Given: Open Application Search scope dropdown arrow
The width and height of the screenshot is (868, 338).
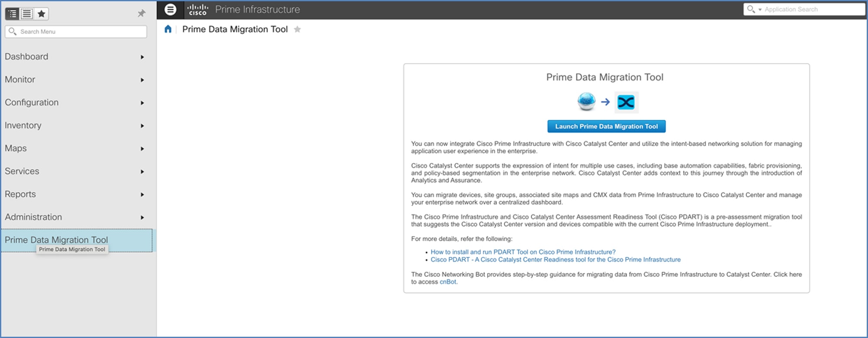Looking at the screenshot, I should 760,10.
